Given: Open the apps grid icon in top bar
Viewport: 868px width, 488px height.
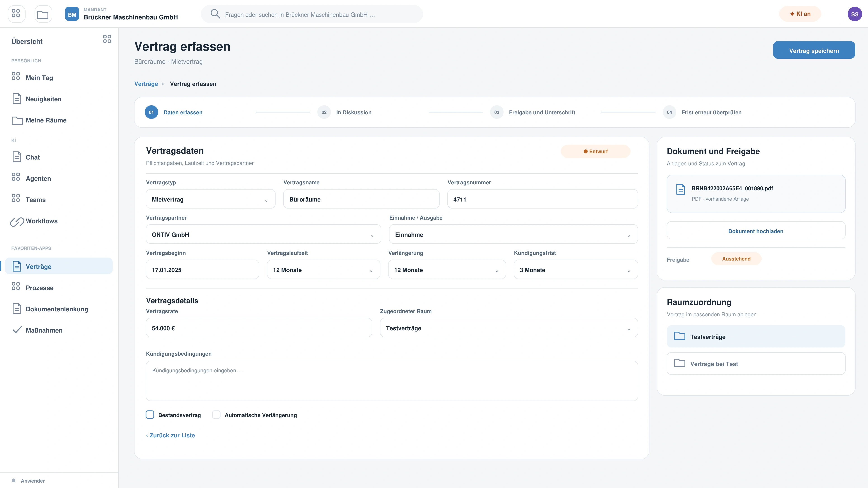Looking at the screenshot, I should click(x=16, y=14).
